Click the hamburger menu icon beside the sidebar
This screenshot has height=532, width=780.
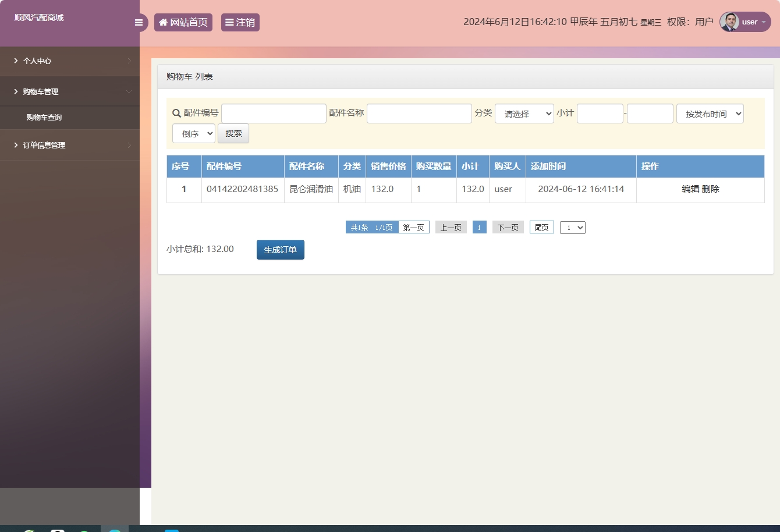click(139, 22)
